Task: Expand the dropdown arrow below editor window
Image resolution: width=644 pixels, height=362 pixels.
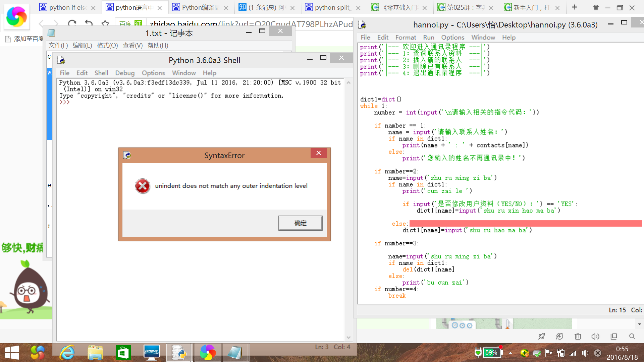Action: (x=639, y=324)
